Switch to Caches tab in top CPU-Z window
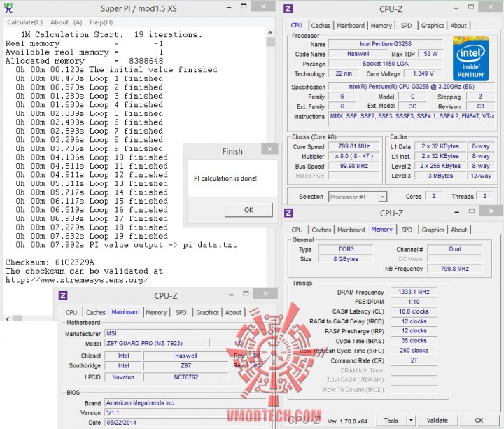Image resolution: width=504 pixels, height=429 pixels. (321, 26)
